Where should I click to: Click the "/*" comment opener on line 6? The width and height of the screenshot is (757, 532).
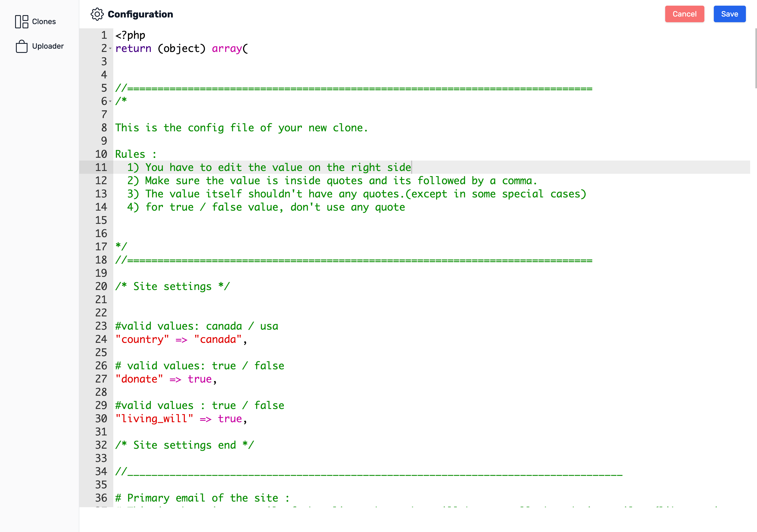pos(121,101)
